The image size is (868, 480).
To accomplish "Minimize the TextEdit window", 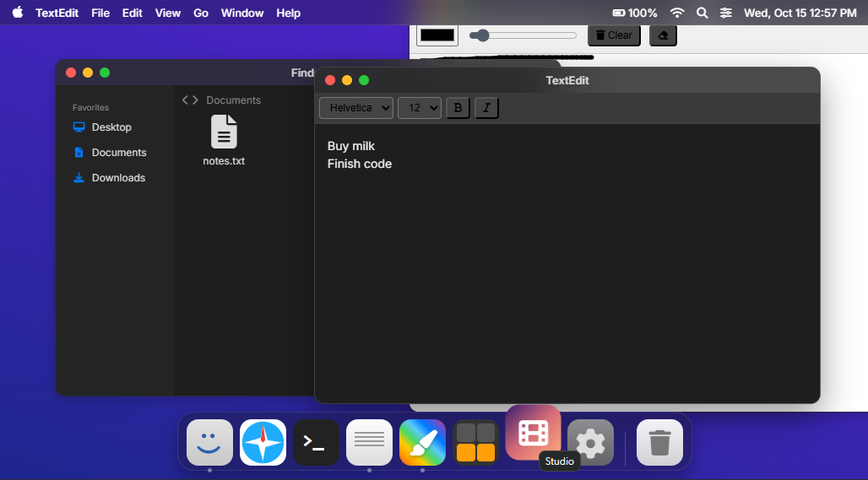I will point(347,80).
